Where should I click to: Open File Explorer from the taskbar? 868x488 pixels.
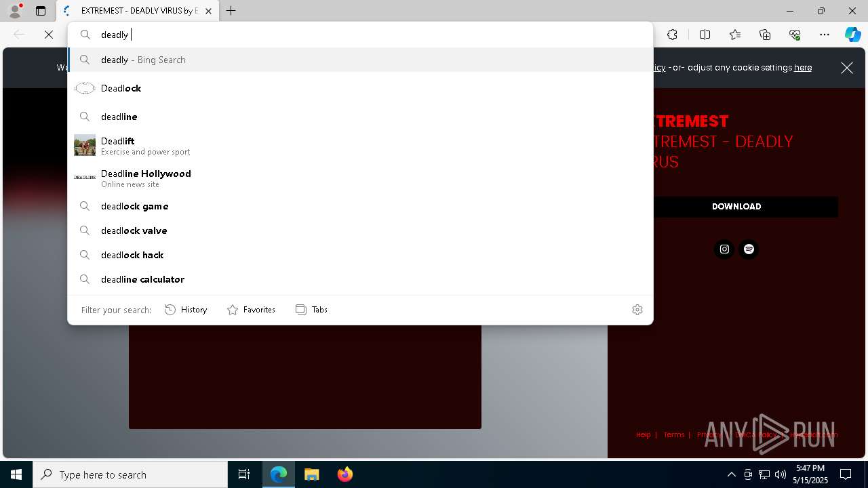pyautogui.click(x=311, y=474)
